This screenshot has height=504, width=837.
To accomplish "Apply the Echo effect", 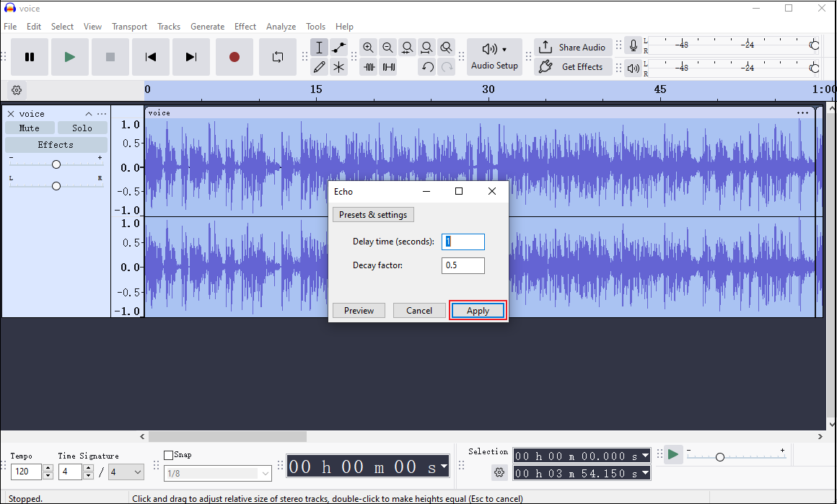I will click(477, 310).
